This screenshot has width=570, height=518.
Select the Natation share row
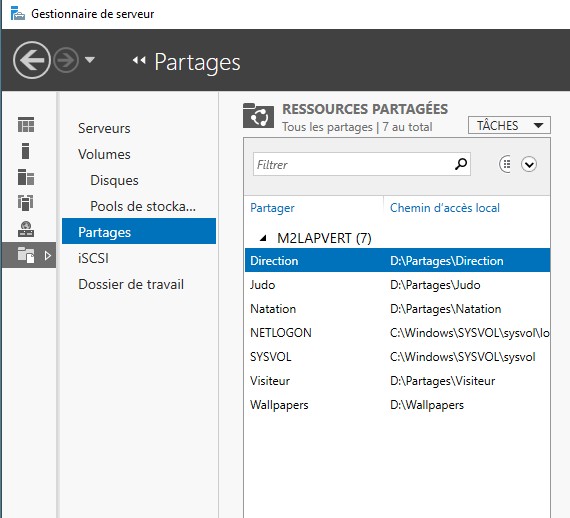pos(397,309)
